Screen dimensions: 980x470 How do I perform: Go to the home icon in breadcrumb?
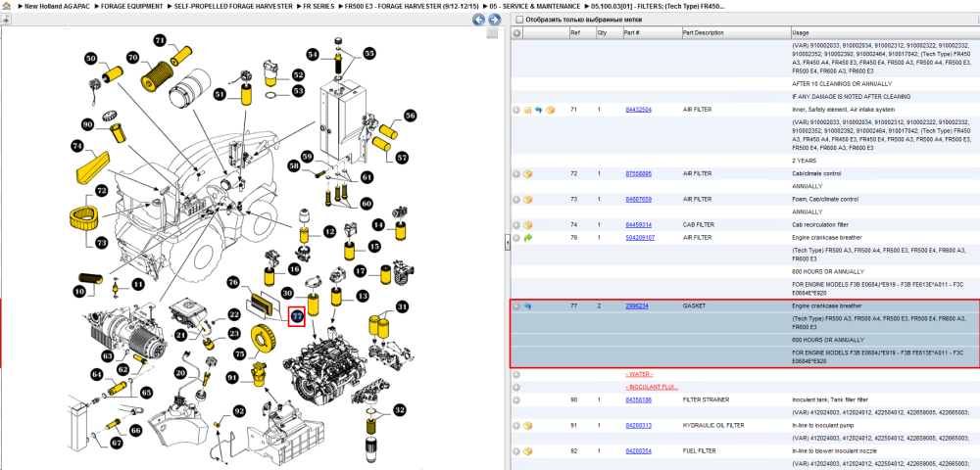click(6, 6)
